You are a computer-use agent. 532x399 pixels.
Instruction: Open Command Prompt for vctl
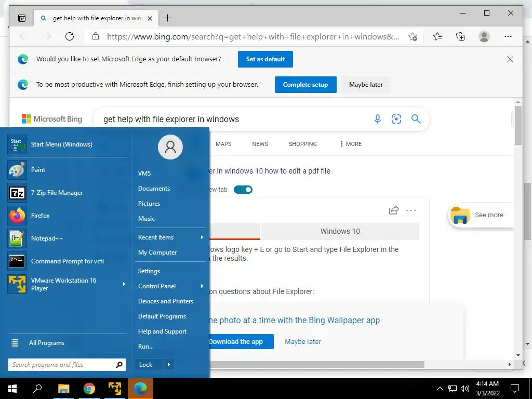point(67,261)
